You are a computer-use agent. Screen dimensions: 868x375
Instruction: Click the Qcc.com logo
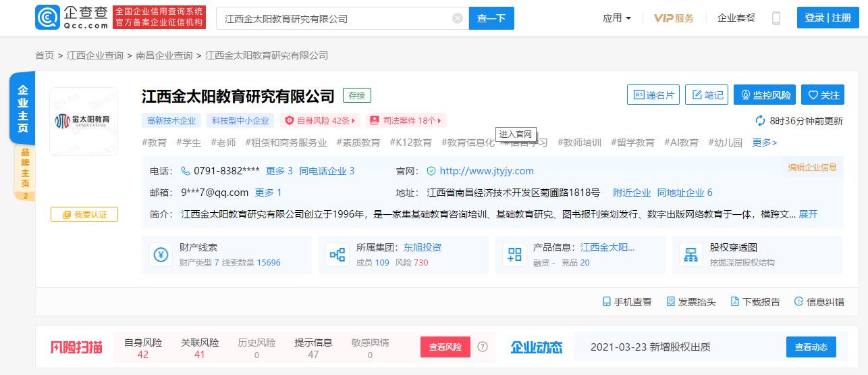[x=72, y=18]
